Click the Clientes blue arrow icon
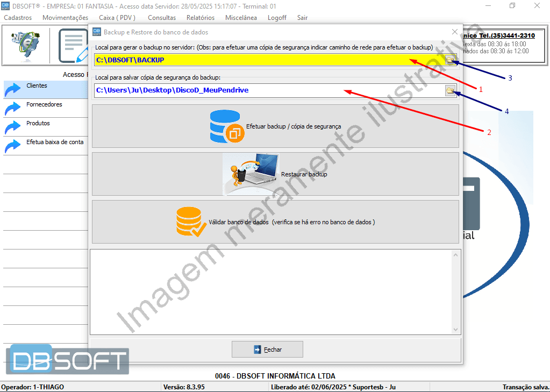The image size is (550, 392). pyautogui.click(x=13, y=89)
